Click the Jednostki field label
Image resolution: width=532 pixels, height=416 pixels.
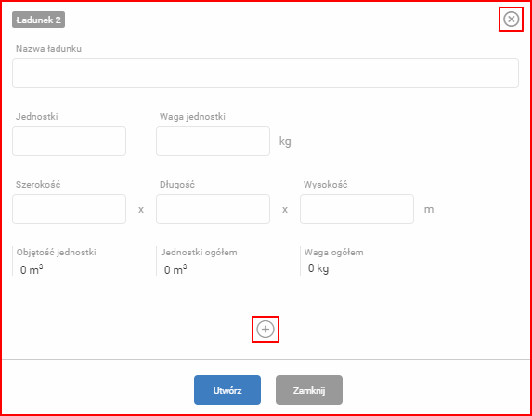[36, 117]
